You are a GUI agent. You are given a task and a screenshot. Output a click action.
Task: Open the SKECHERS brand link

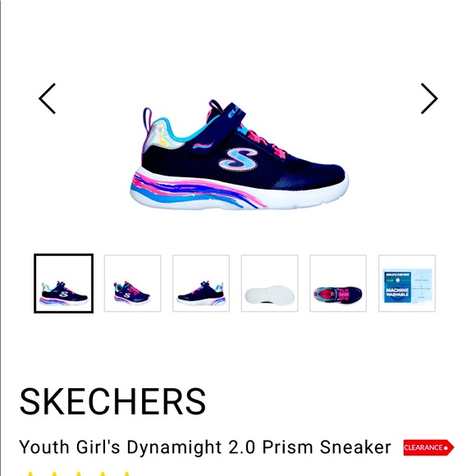tap(112, 401)
